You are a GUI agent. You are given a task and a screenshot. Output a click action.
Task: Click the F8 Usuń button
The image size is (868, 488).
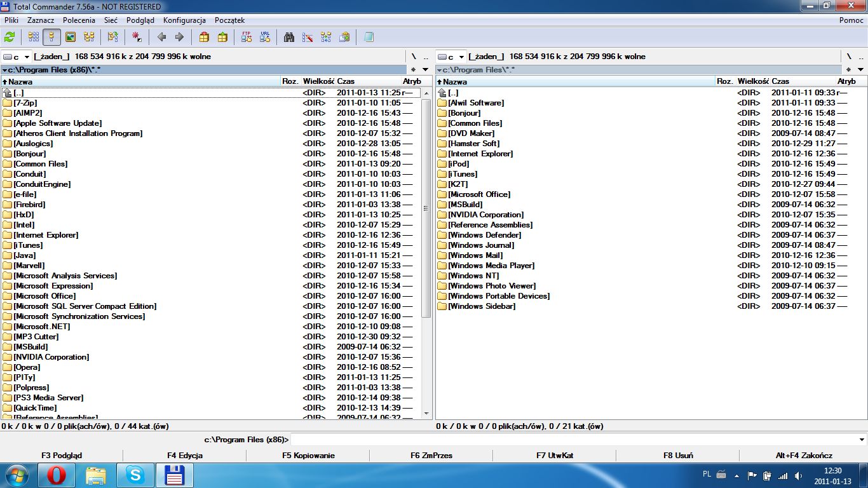point(678,455)
